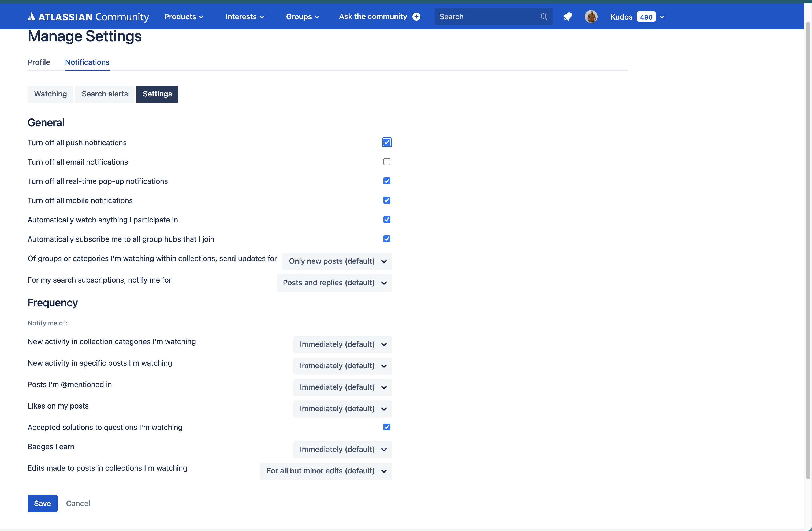Uncheck Accepted solutions to questions I'm watching
This screenshot has height=531, width=812.
tap(386, 427)
